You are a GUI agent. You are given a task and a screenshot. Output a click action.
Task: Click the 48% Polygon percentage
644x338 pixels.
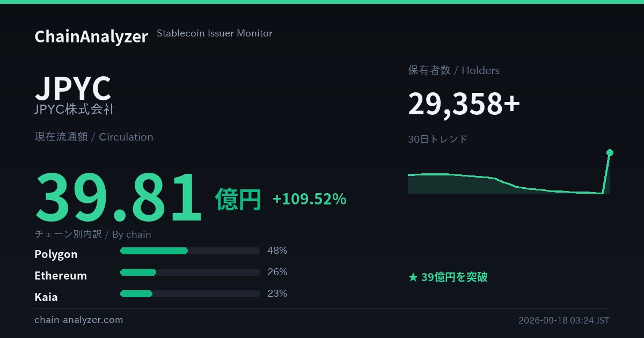pyautogui.click(x=277, y=251)
